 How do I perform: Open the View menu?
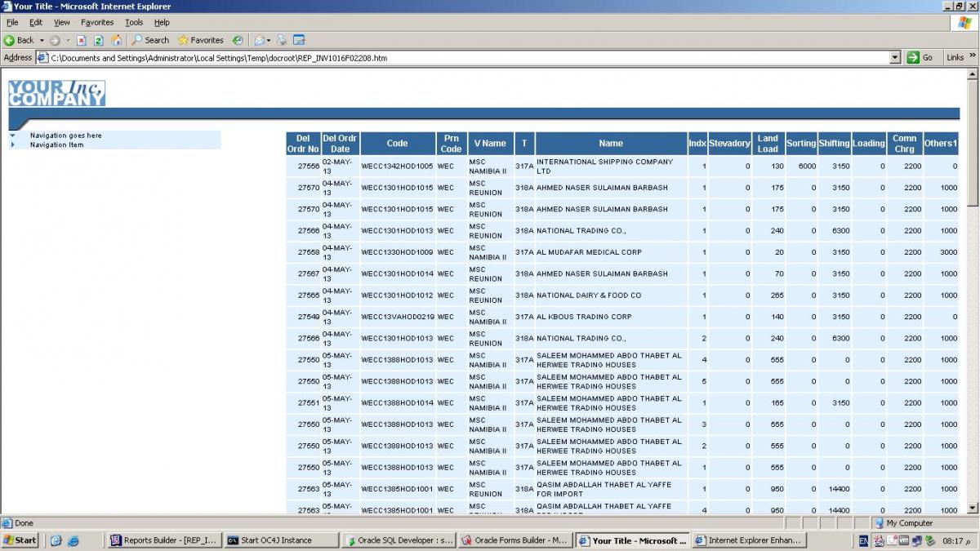(x=62, y=22)
